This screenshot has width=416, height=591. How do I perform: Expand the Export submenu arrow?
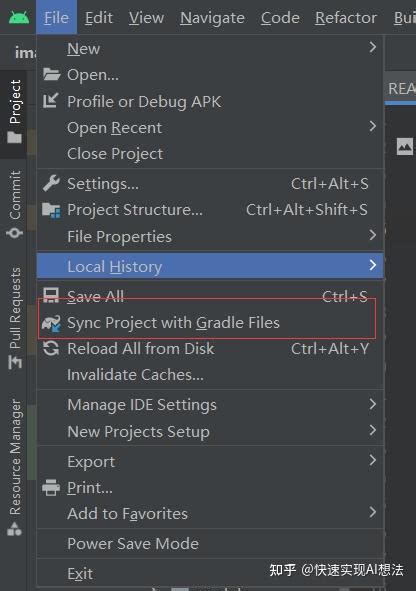(x=373, y=460)
